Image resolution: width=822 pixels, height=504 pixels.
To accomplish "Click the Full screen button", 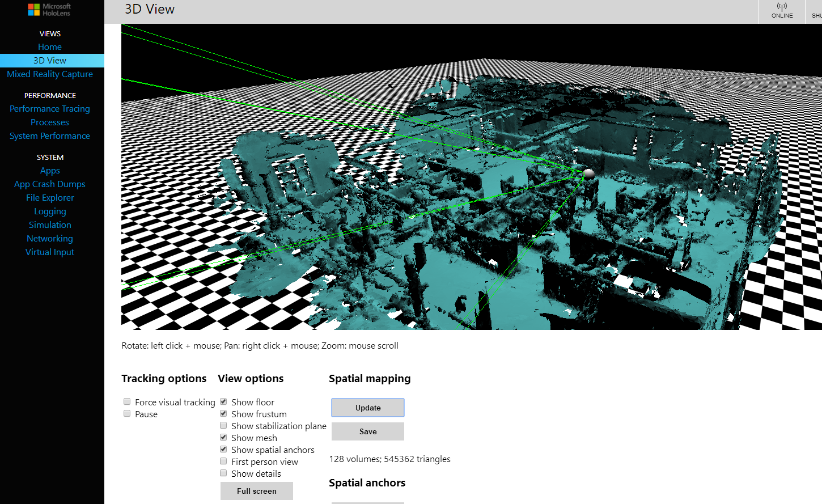I will [x=257, y=491].
